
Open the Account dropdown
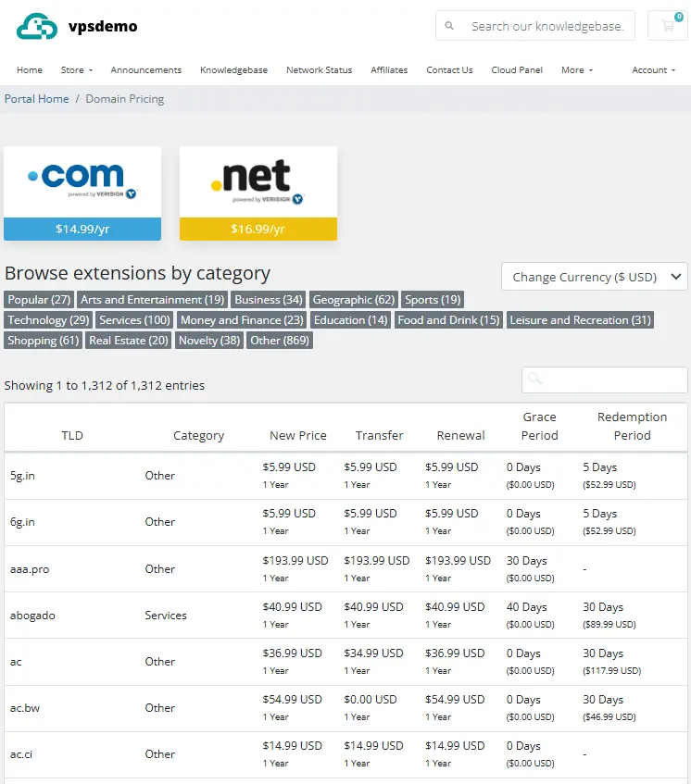[654, 69]
